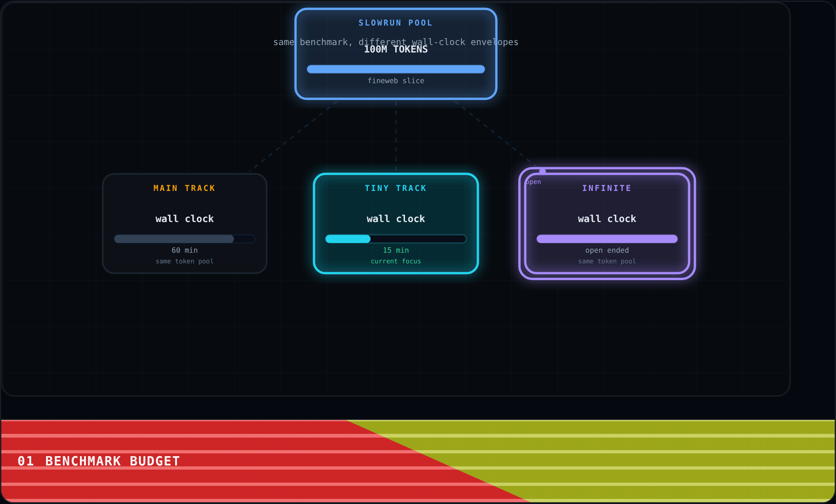Select the 60 min label
This screenshot has width=836, height=504.
185,250
